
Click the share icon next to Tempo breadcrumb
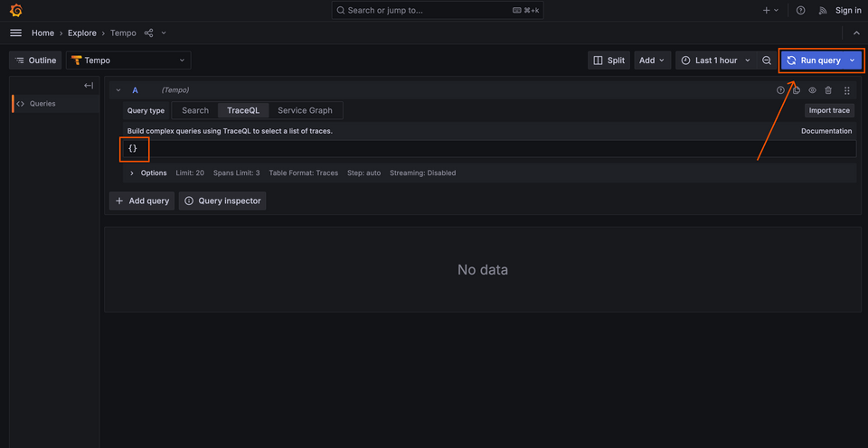tap(148, 33)
